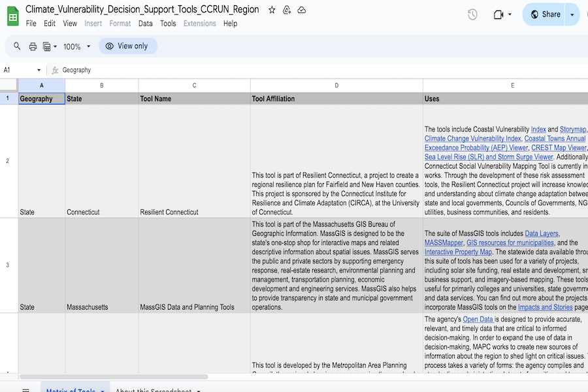The image size is (588, 392).
Task: Open the Climate Change Vulnerability Index link
Action: point(472,139)
